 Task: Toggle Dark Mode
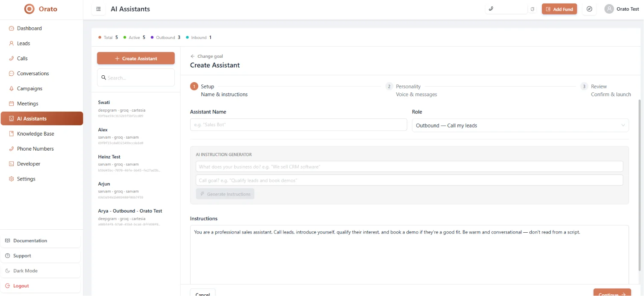41,271
